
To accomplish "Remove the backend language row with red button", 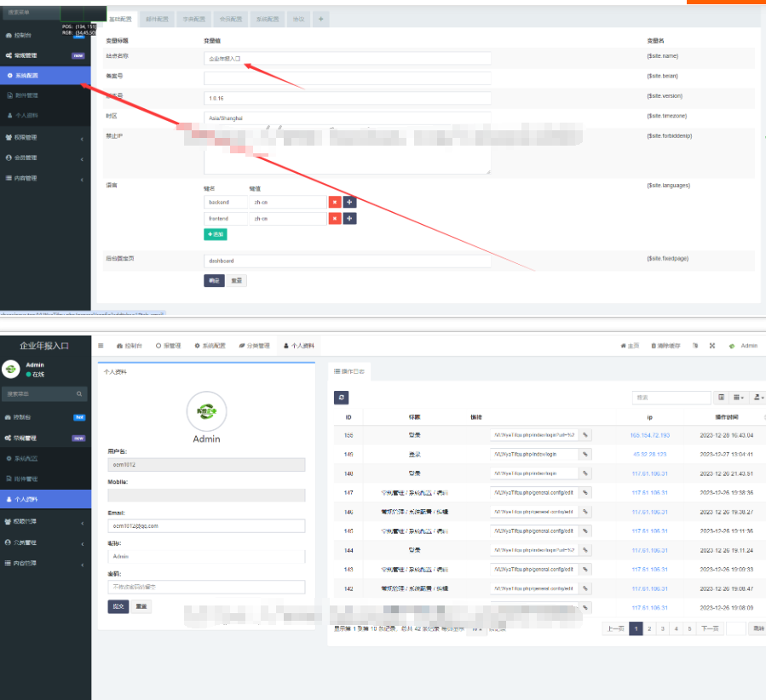I will point(335,202).
